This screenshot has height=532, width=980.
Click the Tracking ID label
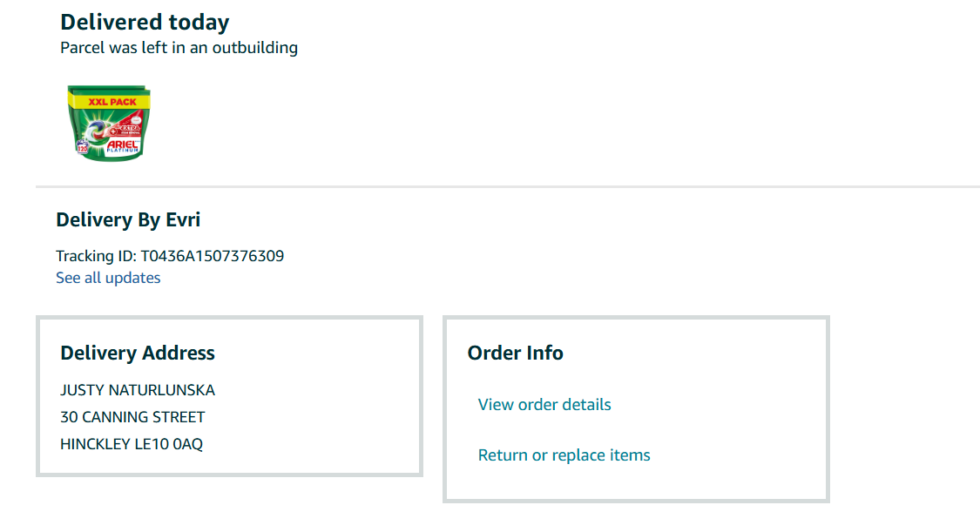coord(96,256)
